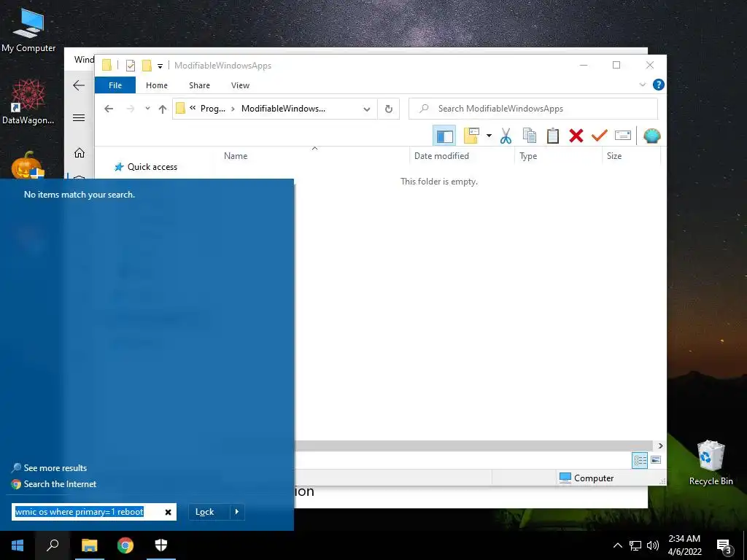Clear the start menu search box
The width and height of the screenshot is (747, 560).
[168, 512]
